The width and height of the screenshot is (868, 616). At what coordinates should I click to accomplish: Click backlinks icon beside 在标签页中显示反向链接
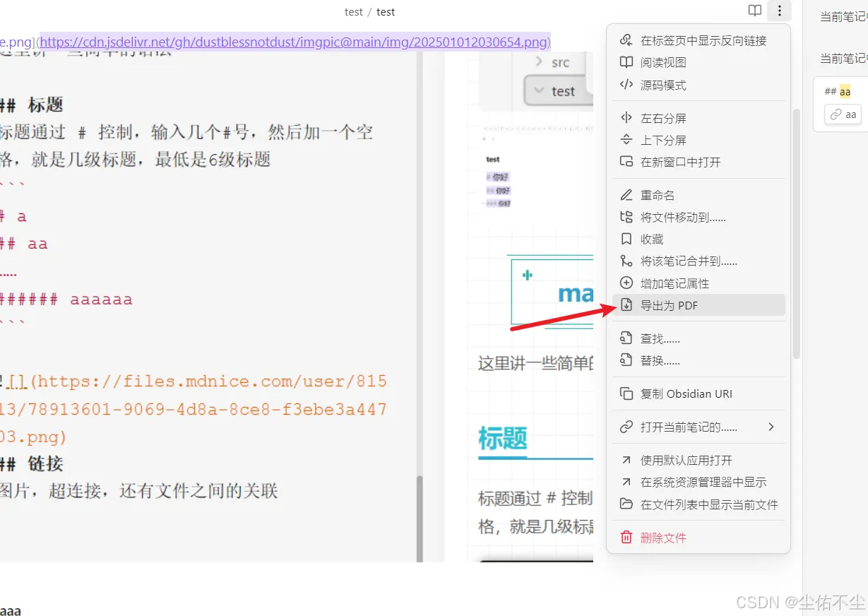(626, 40)
